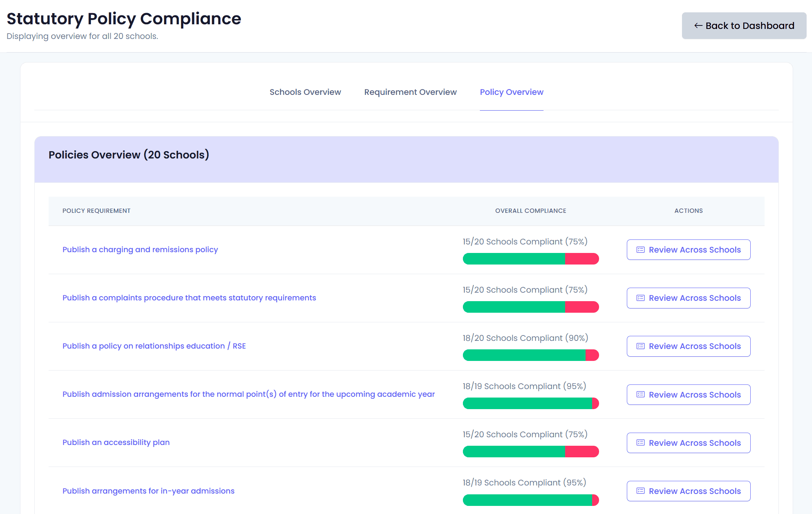The height and width of the screenshot is (514, 812).
Task: Switch to the Requirement Overview tab
Action: pyautogui.click(x=410, y=92)
